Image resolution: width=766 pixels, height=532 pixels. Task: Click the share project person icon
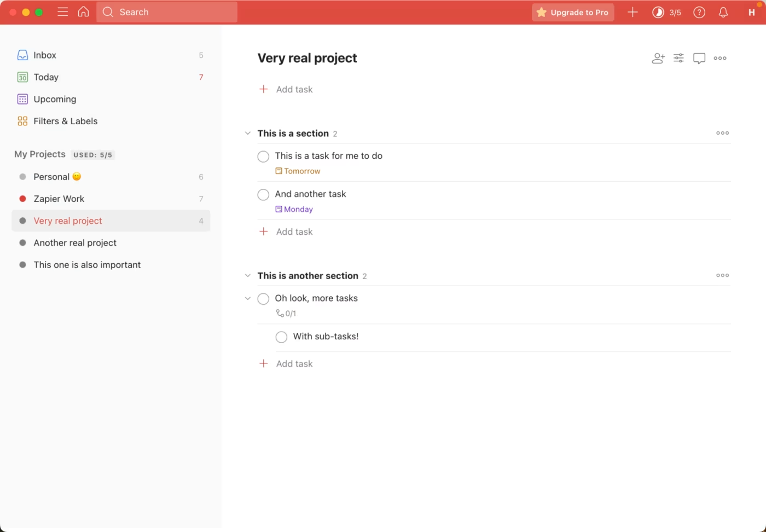click(658, 58)
